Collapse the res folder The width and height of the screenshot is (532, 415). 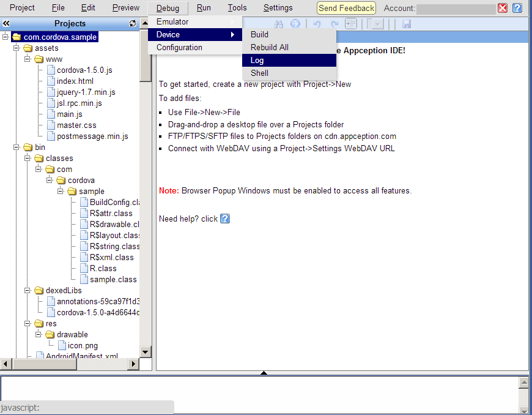[28, 323]
